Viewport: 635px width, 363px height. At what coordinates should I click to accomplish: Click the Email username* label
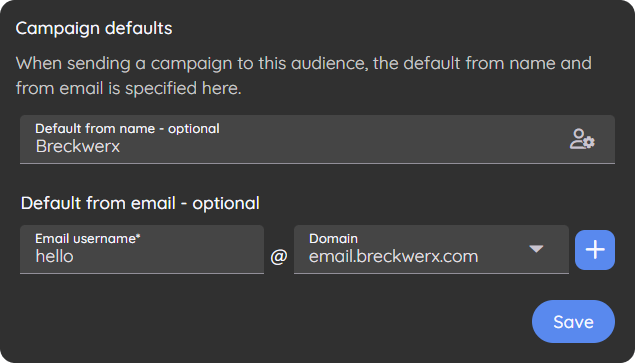click(x=87, y=239)
